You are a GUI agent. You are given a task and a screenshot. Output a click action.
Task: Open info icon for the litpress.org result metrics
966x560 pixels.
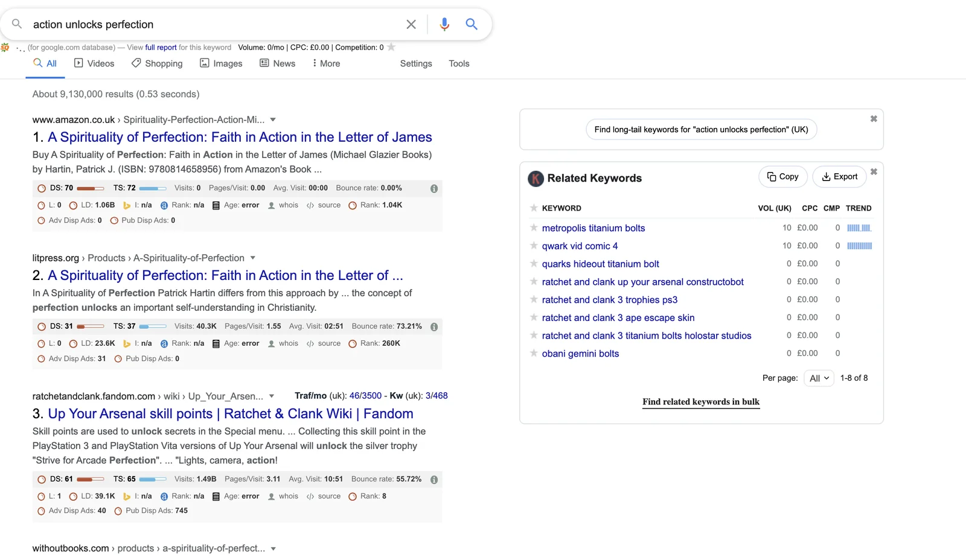[434, 327]
